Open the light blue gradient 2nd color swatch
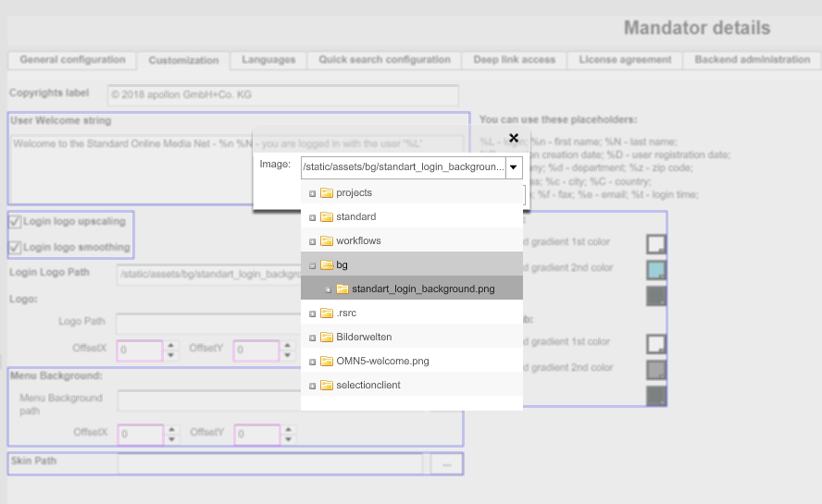The height and width of the screenshot is (504, 822). point(655,270)
